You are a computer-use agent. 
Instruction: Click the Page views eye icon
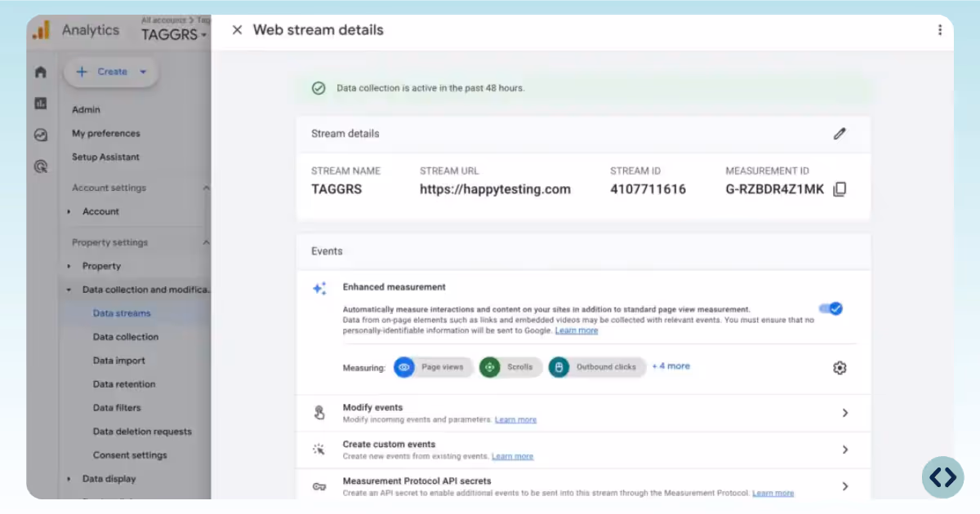[x=404, y=367]
